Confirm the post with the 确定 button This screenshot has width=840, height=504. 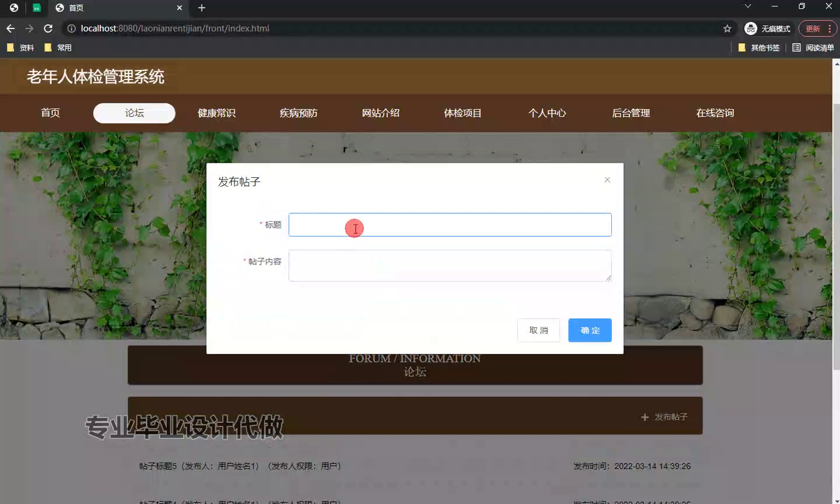(590, 330)
